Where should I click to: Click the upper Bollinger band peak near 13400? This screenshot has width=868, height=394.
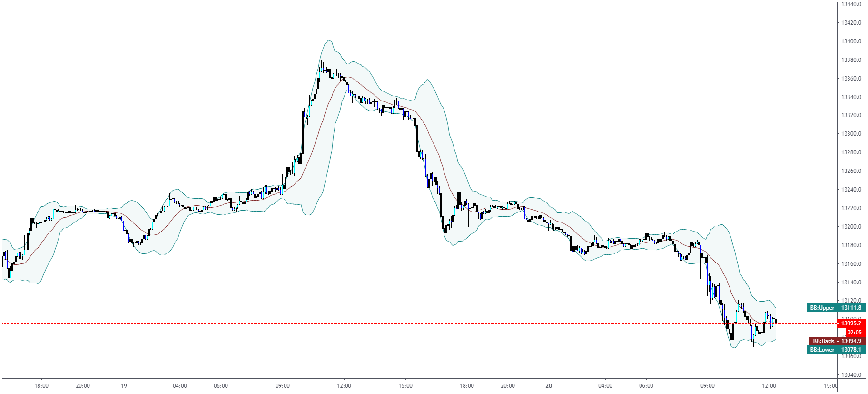tap(328, 41)
